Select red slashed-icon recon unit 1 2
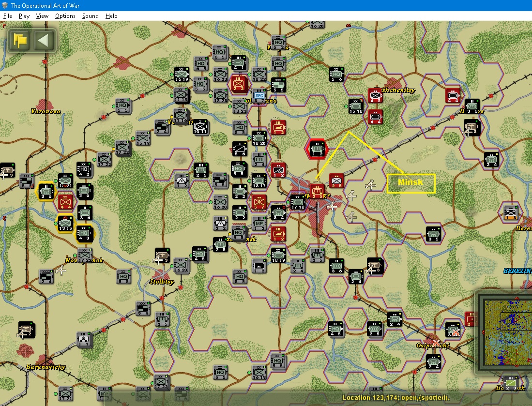The width and height of the screenshot is (532, 406). 278,170
